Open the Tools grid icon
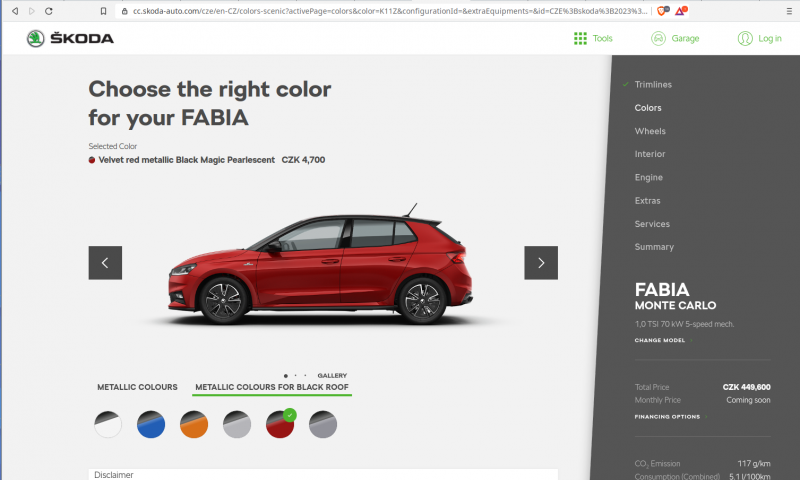This screenshot has width=800, height=480. [x=580, y=38]
